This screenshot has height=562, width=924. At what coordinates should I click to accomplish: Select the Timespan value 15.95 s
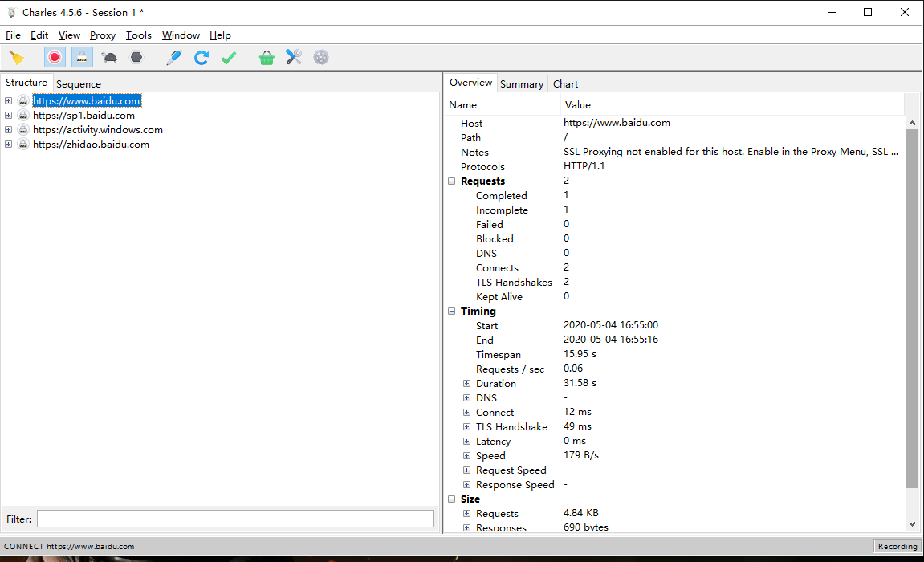(x=580, y=354)
